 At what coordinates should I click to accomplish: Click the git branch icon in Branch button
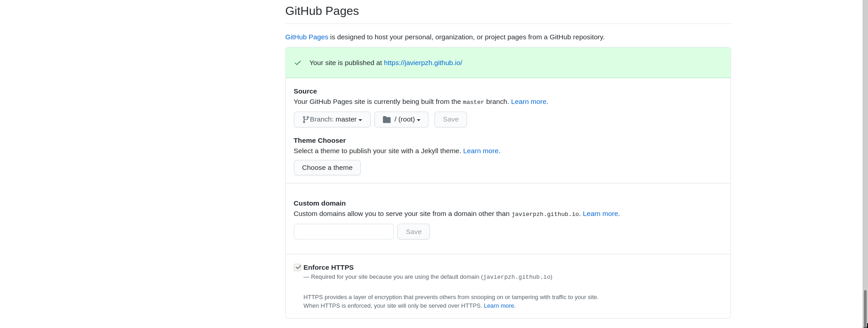click(306, 120)
